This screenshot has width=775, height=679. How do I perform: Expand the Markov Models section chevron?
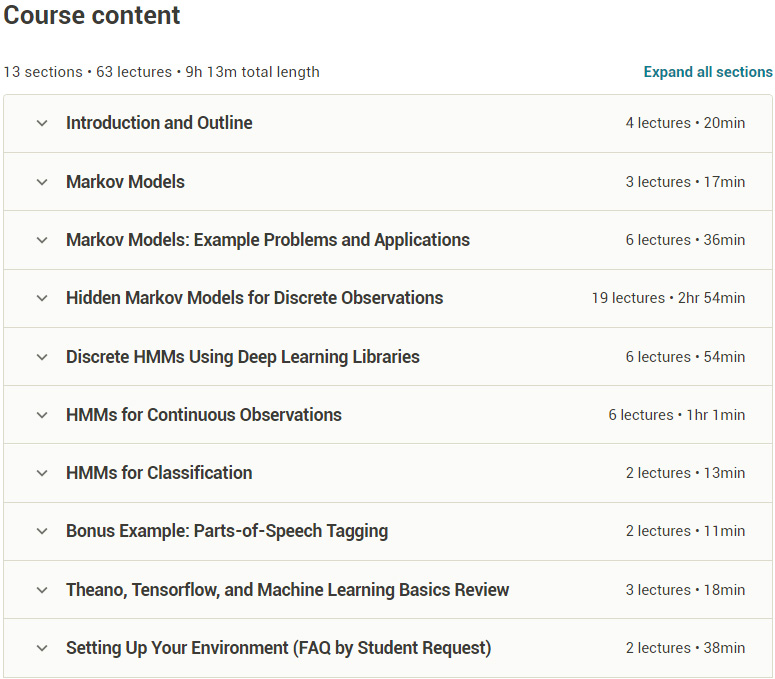click(42, 182)
